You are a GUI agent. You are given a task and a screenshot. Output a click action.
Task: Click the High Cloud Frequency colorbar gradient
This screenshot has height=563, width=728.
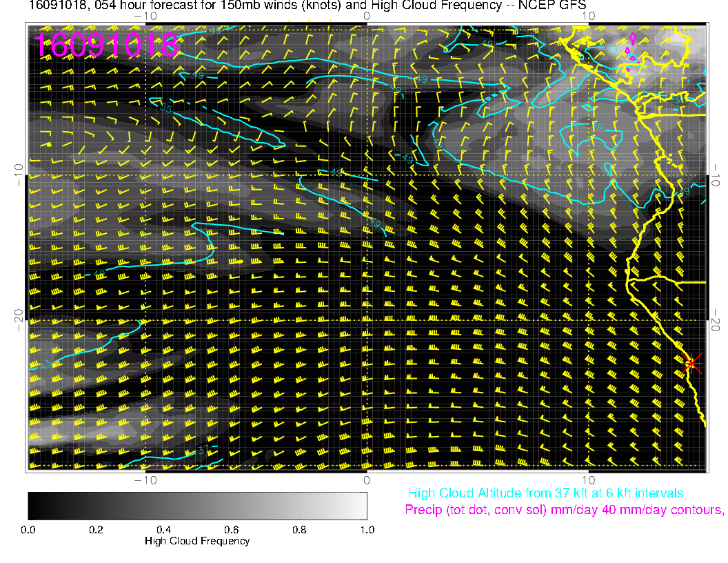[197, 506]
